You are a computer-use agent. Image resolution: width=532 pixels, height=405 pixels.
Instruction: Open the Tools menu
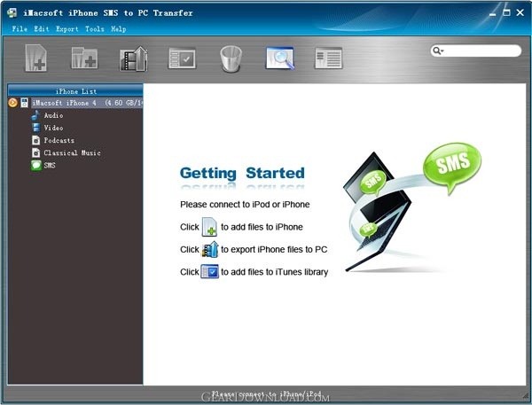[94, 29]
